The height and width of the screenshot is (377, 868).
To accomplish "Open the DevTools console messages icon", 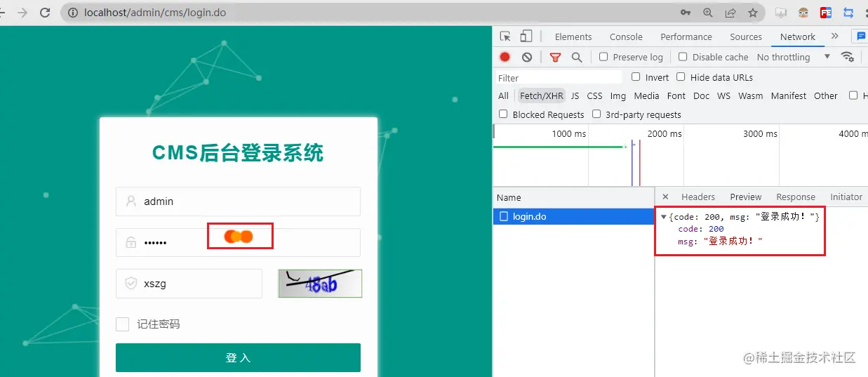I will 861,37.
